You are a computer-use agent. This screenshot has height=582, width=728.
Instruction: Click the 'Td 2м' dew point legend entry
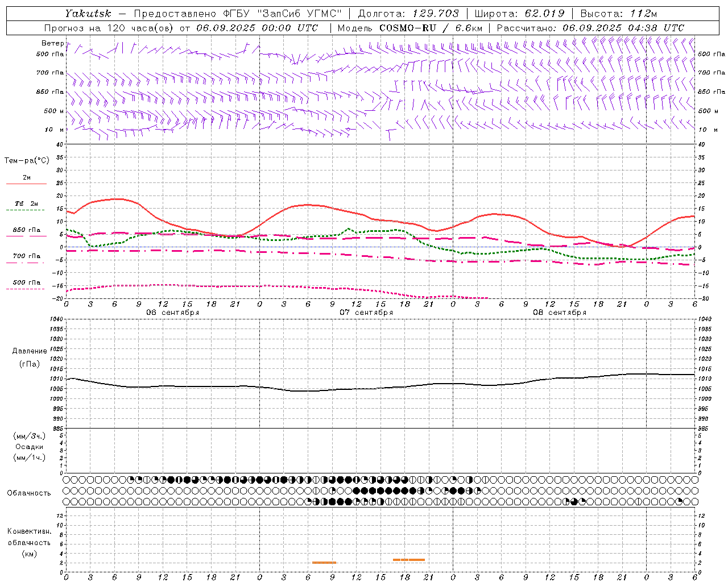point(26,203)
